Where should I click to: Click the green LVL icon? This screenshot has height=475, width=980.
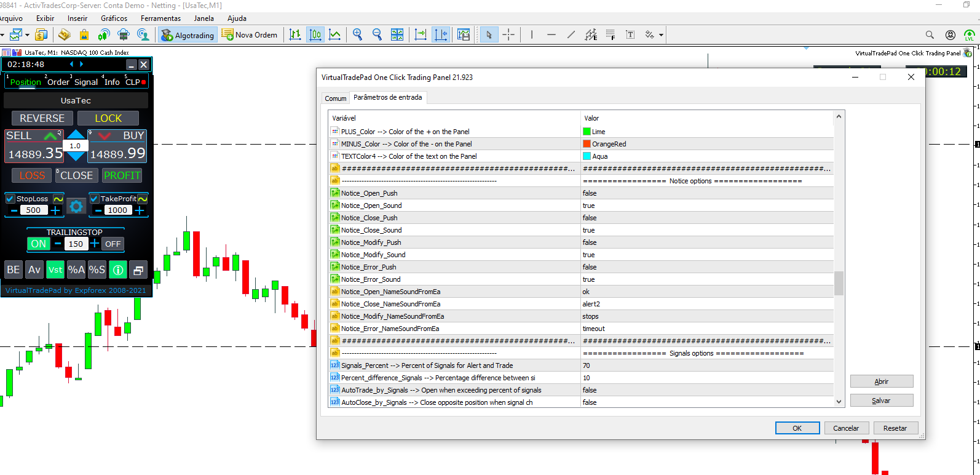point(970,34)
